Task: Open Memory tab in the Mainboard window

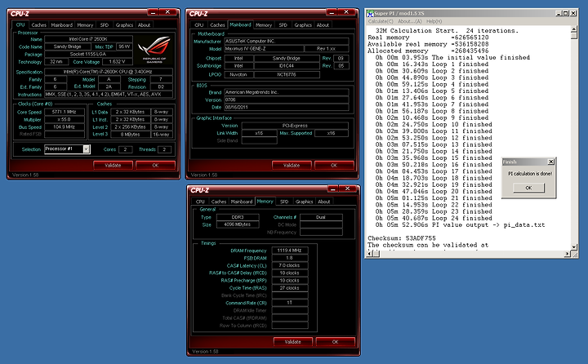Action: (x=264, y=25)
